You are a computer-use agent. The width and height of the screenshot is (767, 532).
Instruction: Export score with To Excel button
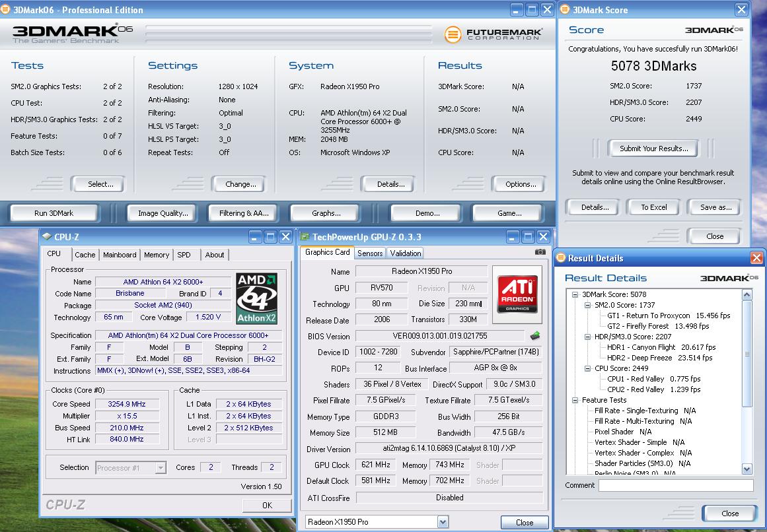(x=654, y=207)
